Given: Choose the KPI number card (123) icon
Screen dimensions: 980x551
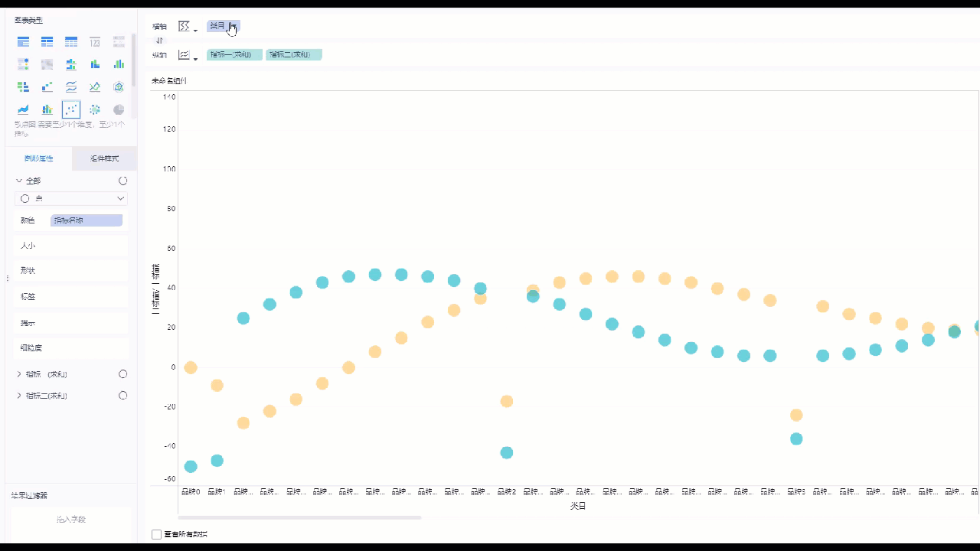Looking at the screenshot, I should tap(95, 42).
